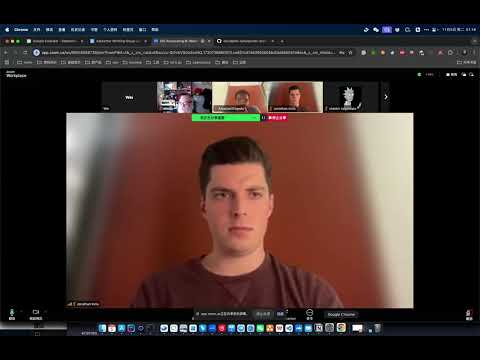Open the apps grid in bookmarks bar

[x=7, y=62]
